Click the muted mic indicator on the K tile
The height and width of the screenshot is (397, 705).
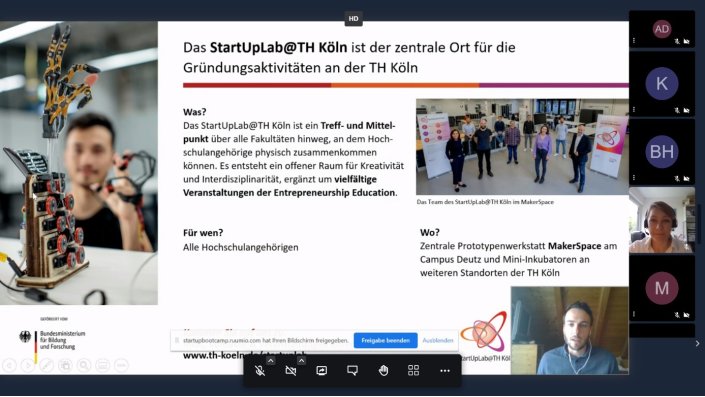677,110
